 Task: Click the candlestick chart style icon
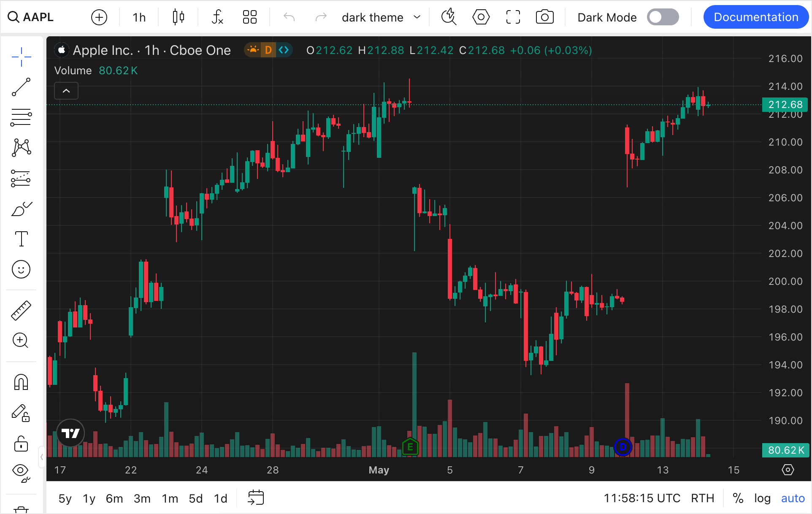pos(178,17)
